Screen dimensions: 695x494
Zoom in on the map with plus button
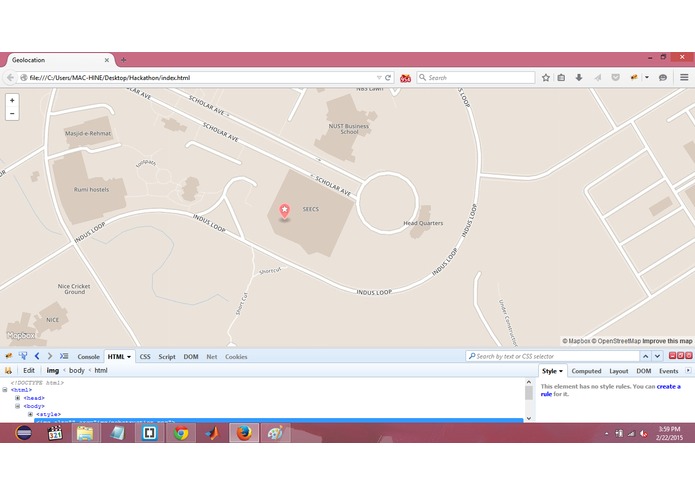click(x=12, y=101)
